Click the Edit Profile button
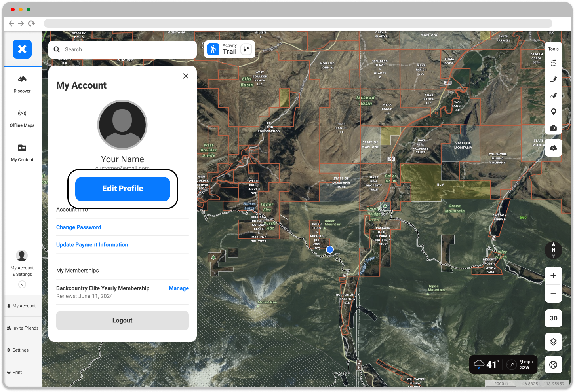Viewport: 575px width, 392px height. (x=123, y=189)
